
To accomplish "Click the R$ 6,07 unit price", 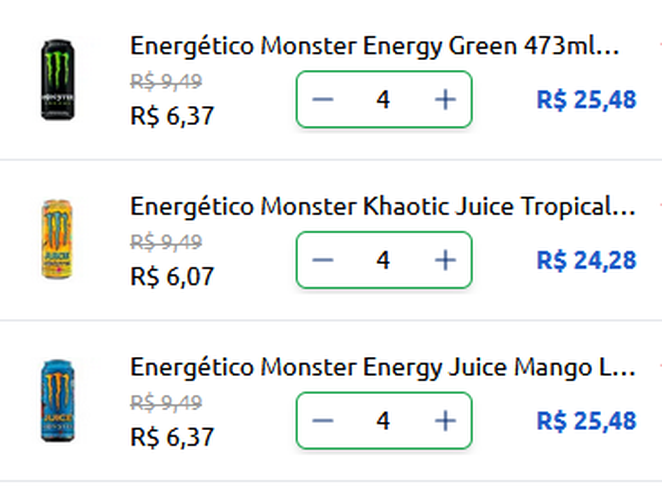I will point(172,276).
